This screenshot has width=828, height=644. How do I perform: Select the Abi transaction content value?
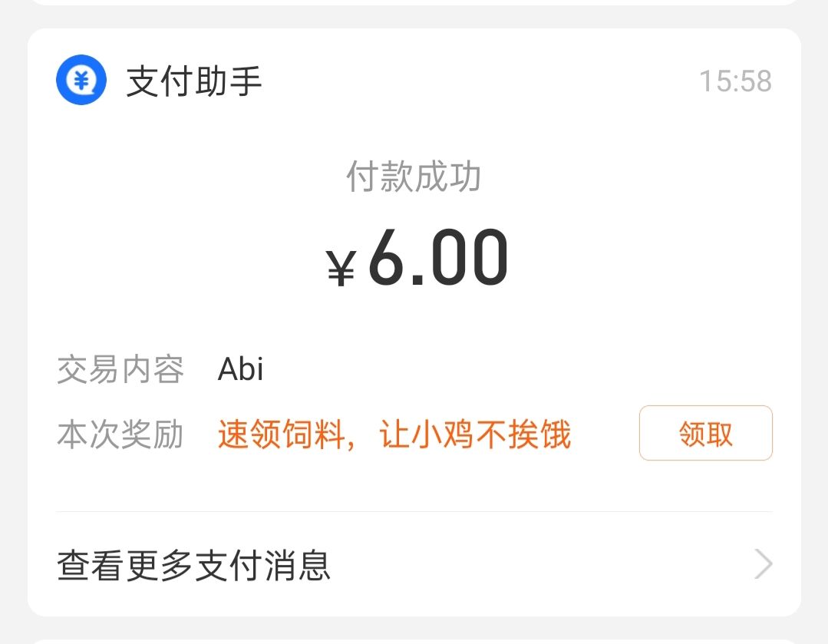click(x=241, y=370)
